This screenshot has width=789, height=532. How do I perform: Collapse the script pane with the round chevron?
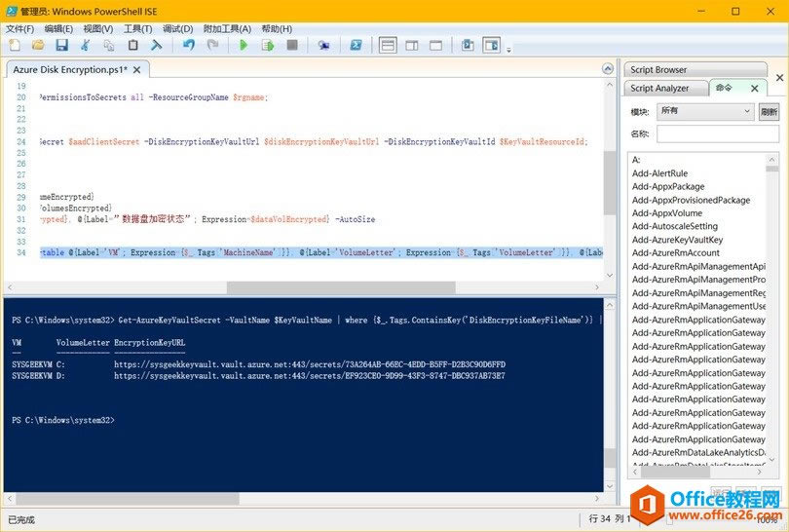click(608, 69)
